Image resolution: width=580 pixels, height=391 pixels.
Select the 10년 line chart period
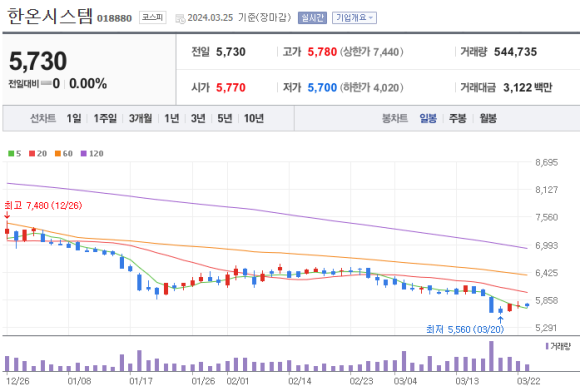(254, 118)
